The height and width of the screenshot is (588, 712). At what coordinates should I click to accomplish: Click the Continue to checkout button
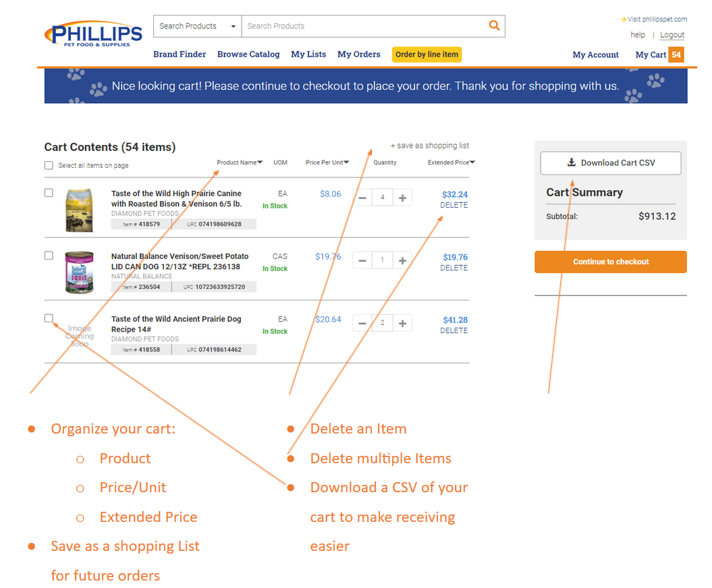click(610, 262)
